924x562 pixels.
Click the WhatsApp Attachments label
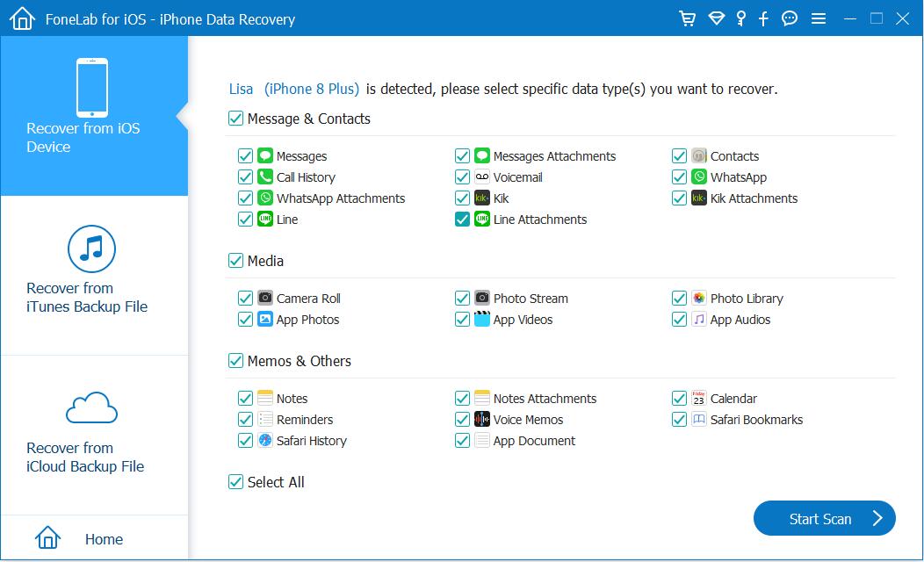341,198
